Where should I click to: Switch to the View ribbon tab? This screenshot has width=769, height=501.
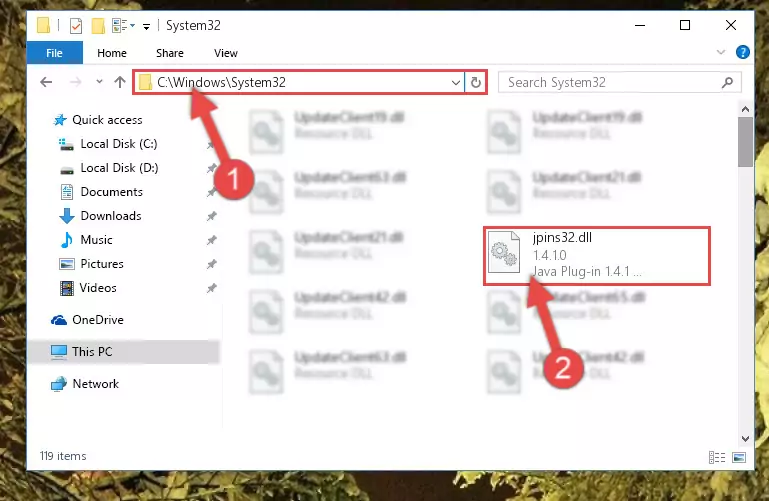pos(226,53)
